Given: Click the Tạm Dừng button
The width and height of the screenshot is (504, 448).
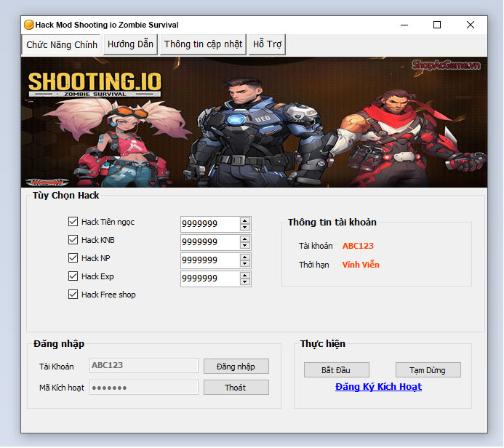Looking at the screenshot, I should 428,370.
